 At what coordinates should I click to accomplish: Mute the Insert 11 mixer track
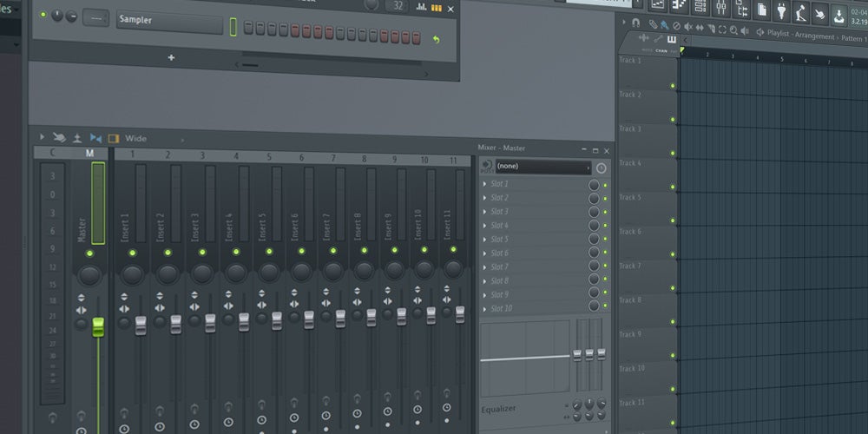click(x=453, y=249)
